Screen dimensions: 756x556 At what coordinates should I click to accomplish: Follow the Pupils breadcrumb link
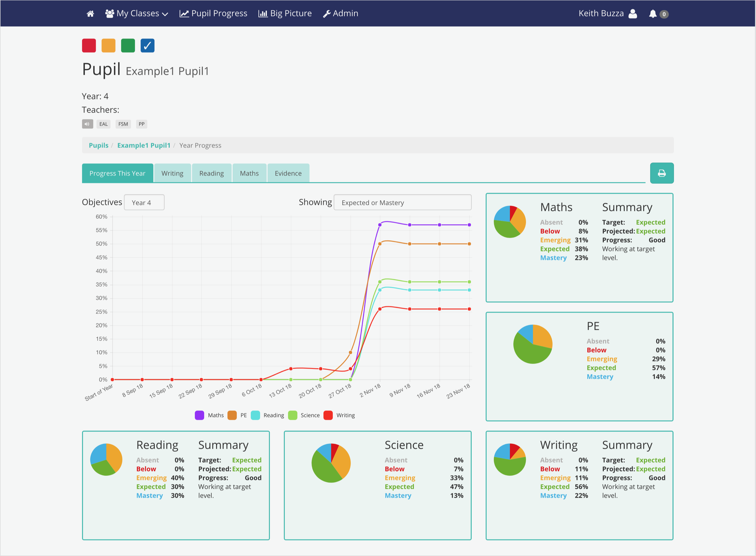click(x=98, y=145)
